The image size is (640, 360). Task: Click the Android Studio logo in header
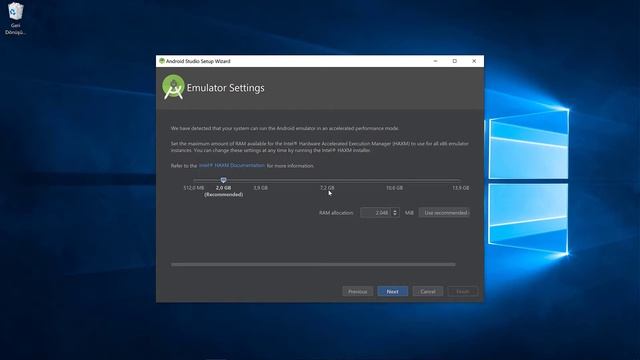pos(173,87)
